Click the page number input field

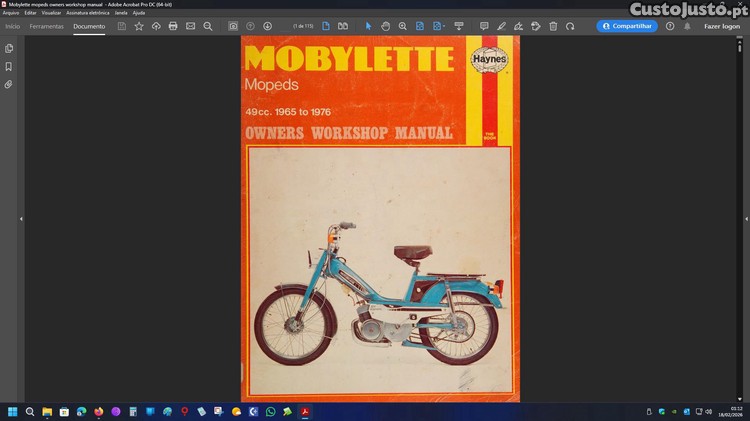point(300,26)
